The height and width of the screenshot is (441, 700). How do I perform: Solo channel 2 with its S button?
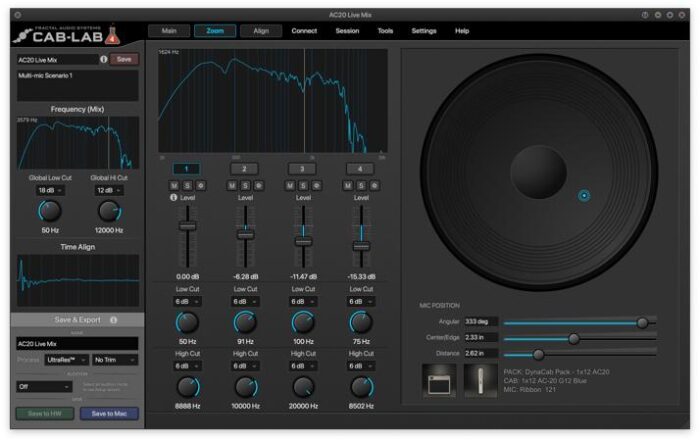click(x=245, y=185)
